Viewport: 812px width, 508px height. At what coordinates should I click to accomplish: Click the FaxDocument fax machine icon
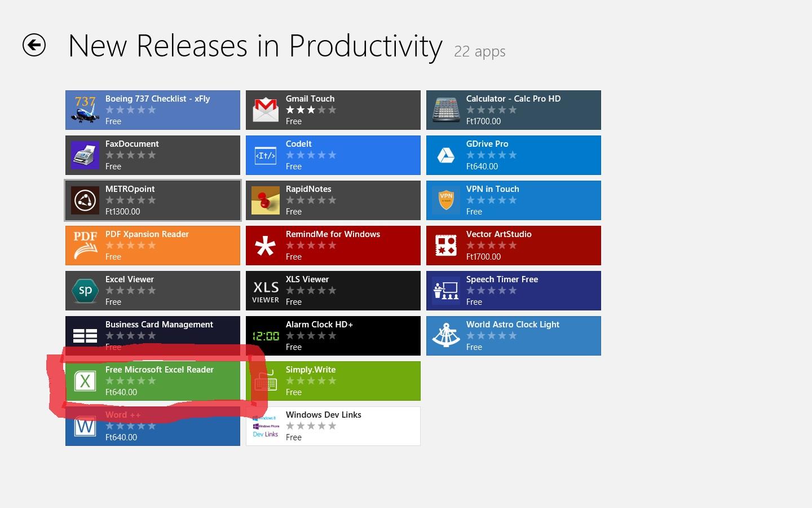pos(85,155)
